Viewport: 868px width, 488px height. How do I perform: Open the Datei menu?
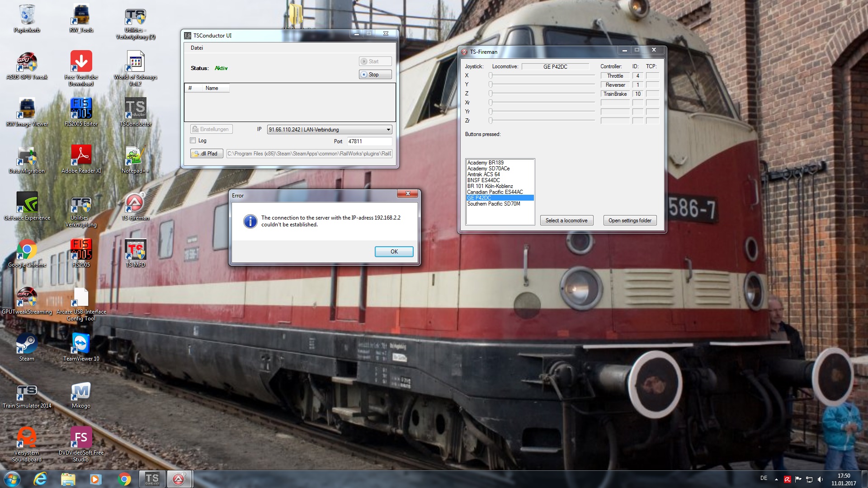tap(197, 48)
